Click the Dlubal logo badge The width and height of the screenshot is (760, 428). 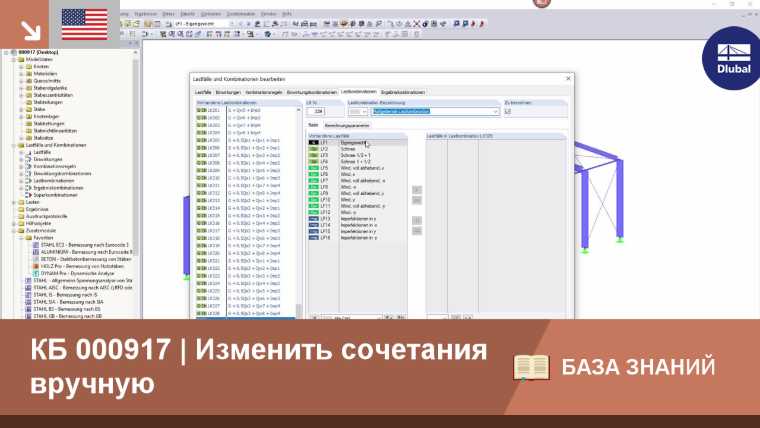pyautogui.click(x=733, y=59)
